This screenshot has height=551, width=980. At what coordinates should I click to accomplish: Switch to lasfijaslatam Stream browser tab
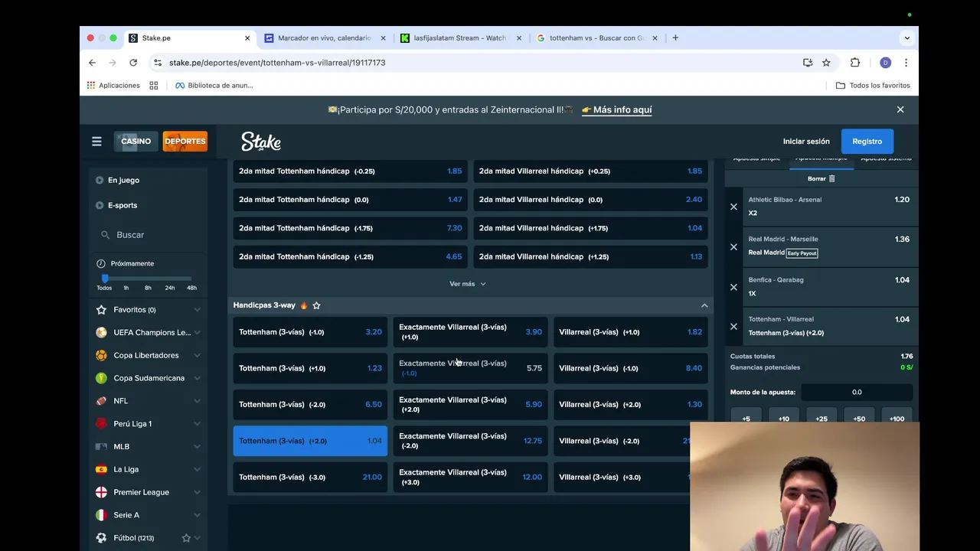point(460,37)
